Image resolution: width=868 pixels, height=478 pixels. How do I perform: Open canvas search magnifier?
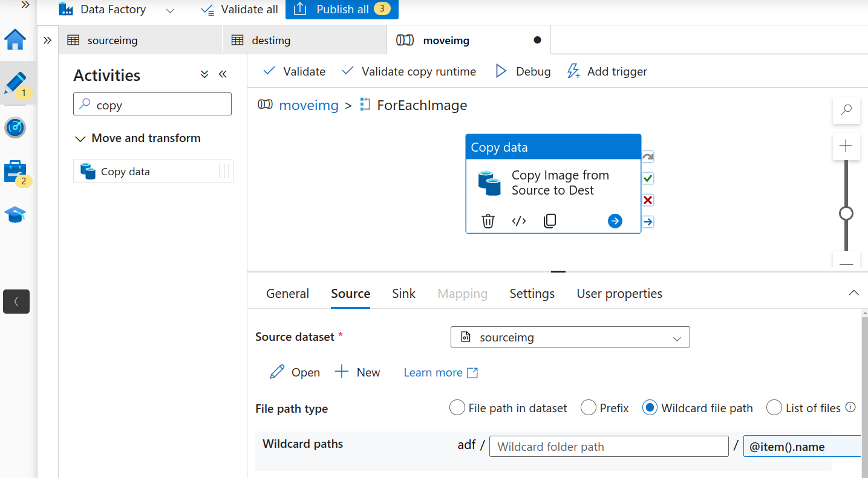pyautogui.click(x=846, y=110)
